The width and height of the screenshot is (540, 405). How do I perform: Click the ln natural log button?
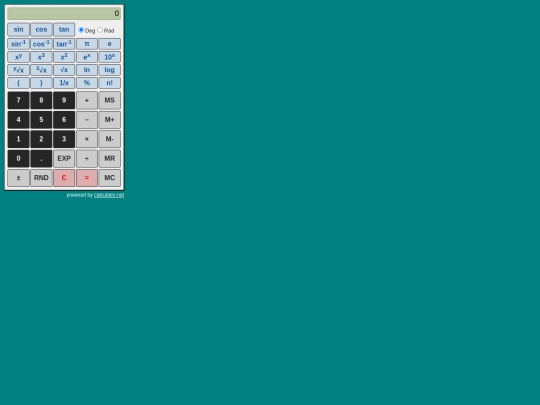[87, 70]
